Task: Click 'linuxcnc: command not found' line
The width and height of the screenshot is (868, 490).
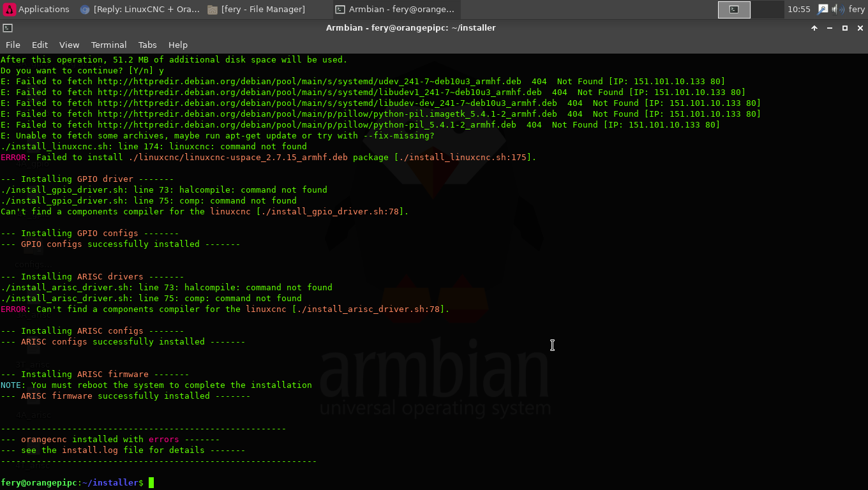Action: (x=154, y=147)
